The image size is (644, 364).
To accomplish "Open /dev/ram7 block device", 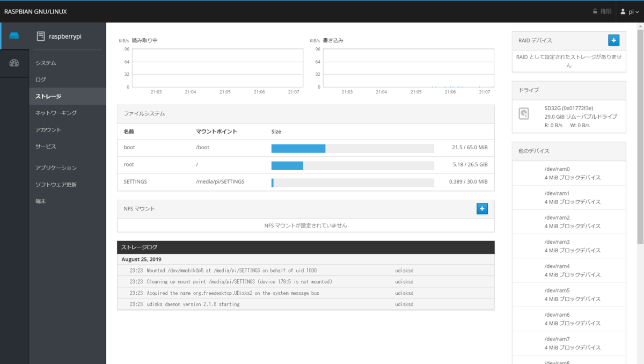I will (x=569, y=343).
